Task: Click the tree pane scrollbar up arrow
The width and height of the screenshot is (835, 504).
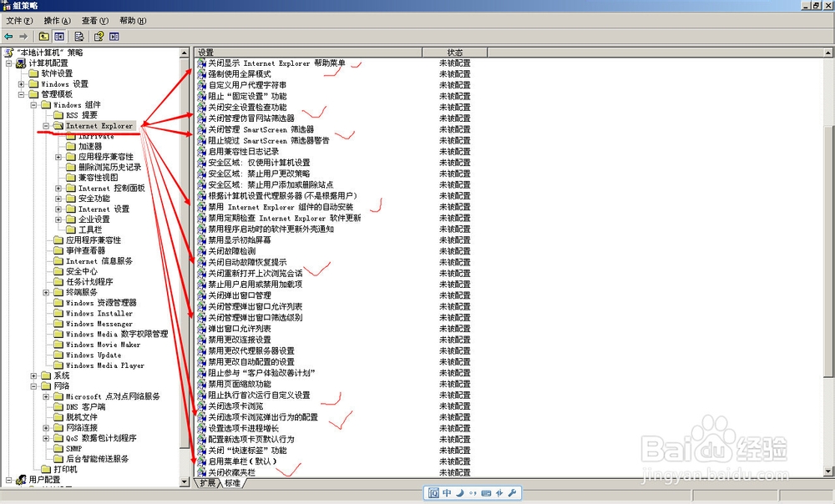Action: 185,53
